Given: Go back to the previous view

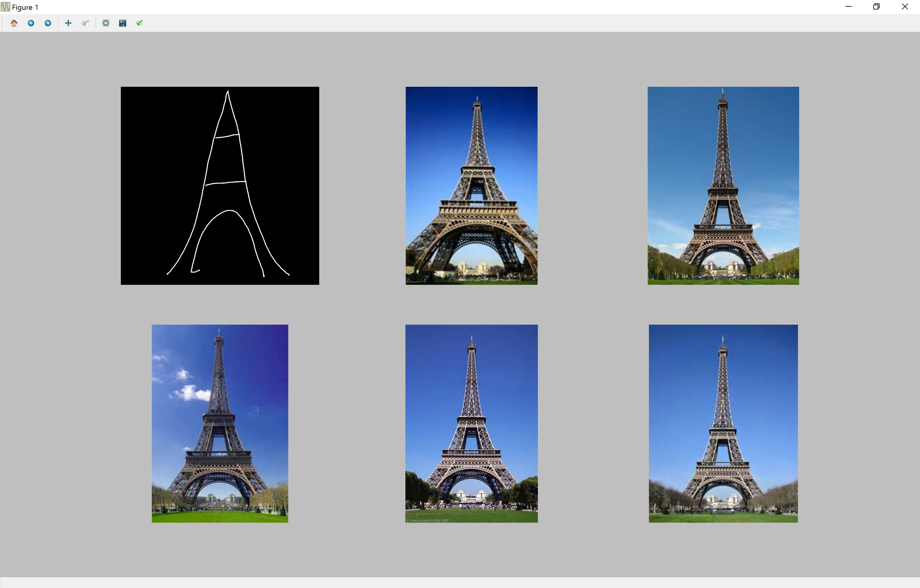Looking at the screenshot, I should tap(31, 23).
